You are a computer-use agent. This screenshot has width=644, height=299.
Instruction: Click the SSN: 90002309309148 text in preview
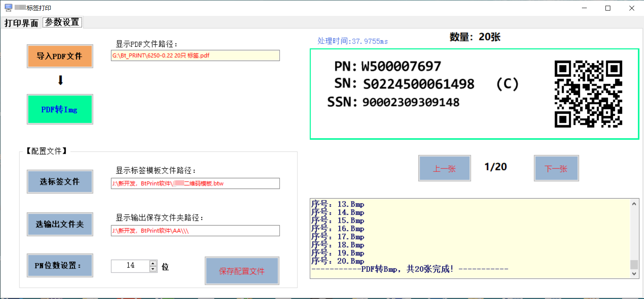393,102
